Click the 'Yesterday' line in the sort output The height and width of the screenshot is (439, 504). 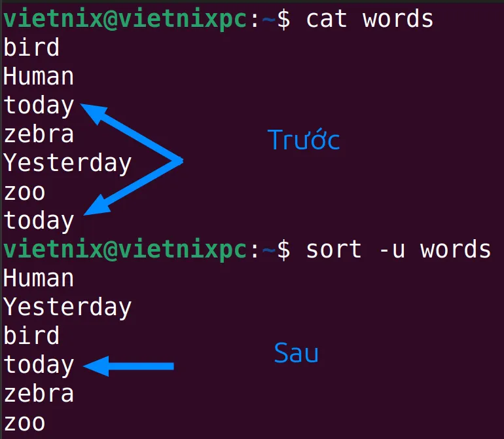pyautogui.click(x=67, y=308)
